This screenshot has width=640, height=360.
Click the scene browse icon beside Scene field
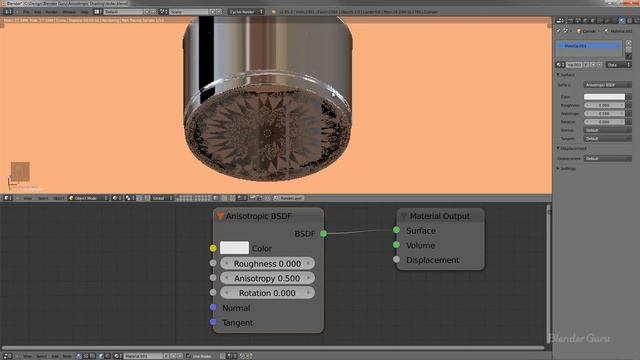[163, 12]
